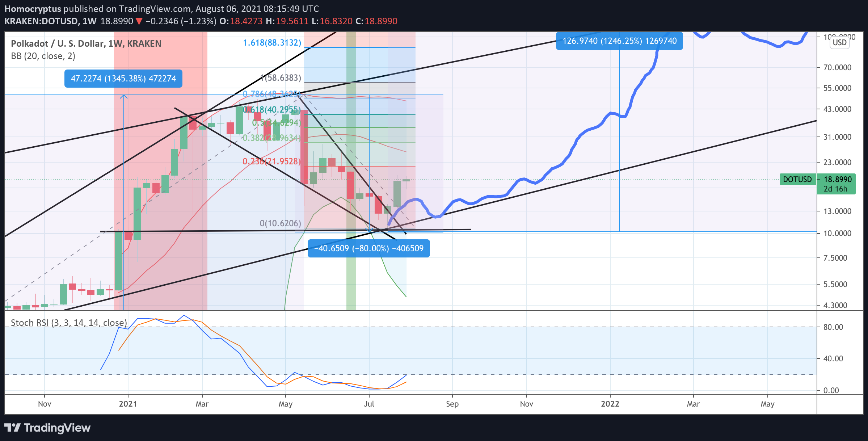Click the 2021 time axis label

pyautogui.click(x=128, y=404)
